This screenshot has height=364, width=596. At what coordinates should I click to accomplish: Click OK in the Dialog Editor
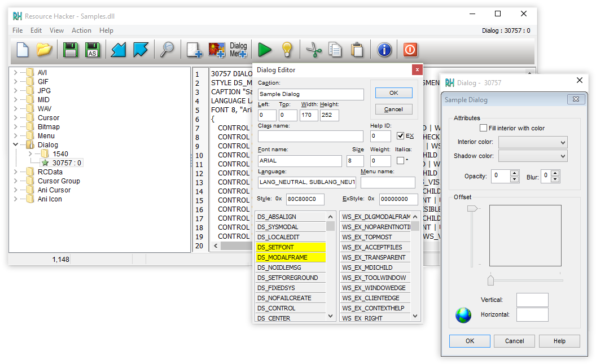click(x=394, y=93)
